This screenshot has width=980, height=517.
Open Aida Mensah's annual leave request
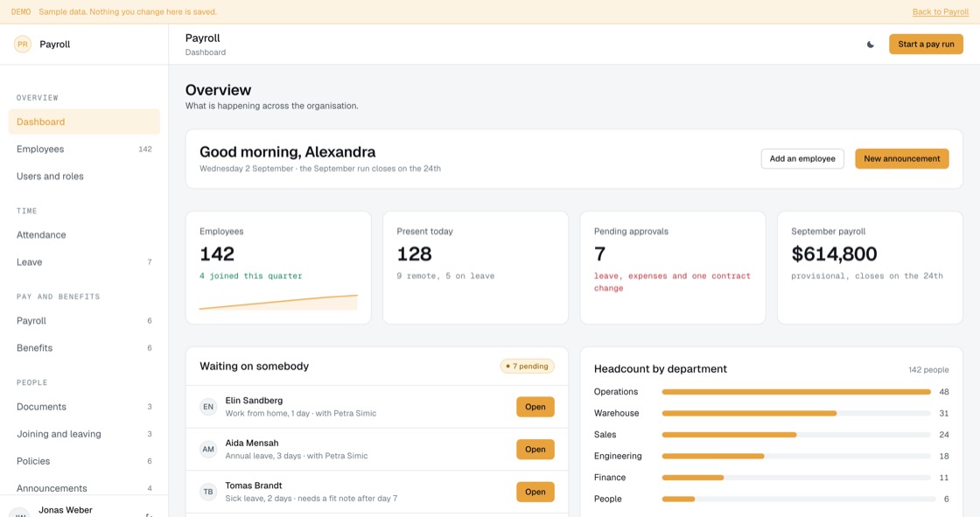[x=535, y=450]
